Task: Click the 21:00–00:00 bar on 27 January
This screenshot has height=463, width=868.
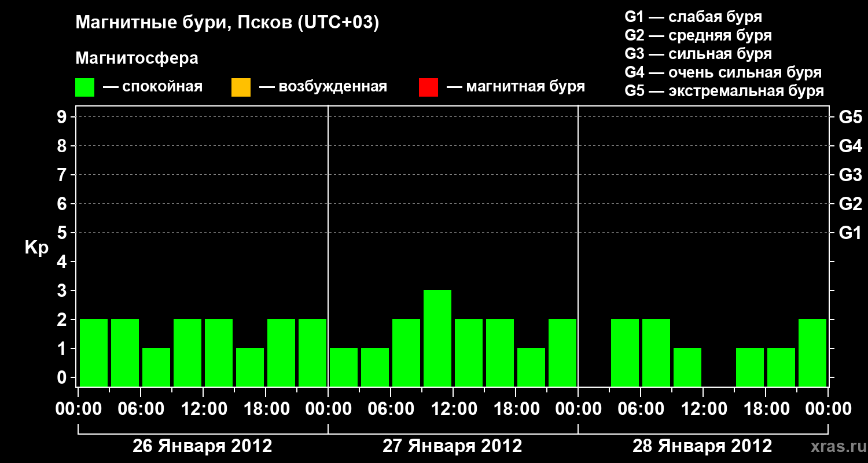Action: click(562, 352)
